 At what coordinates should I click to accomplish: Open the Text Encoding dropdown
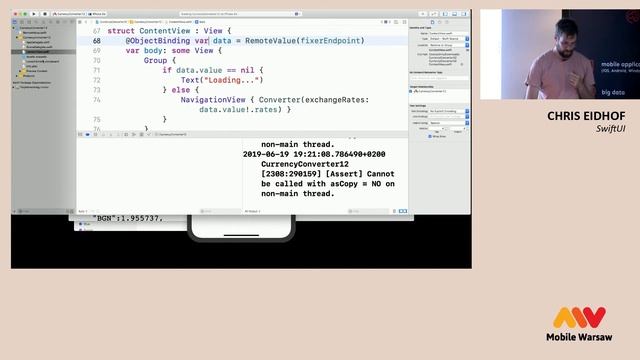(x=449, y=111)
